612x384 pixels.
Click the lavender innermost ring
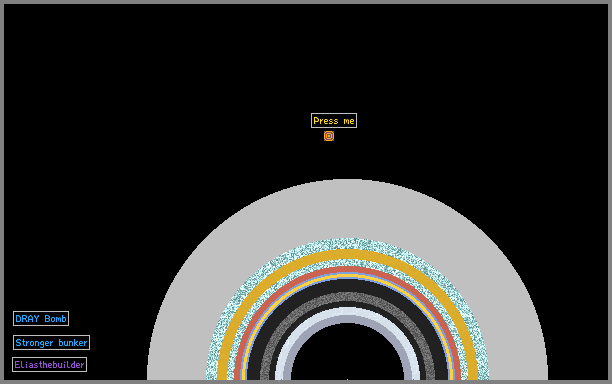[347, 319]
